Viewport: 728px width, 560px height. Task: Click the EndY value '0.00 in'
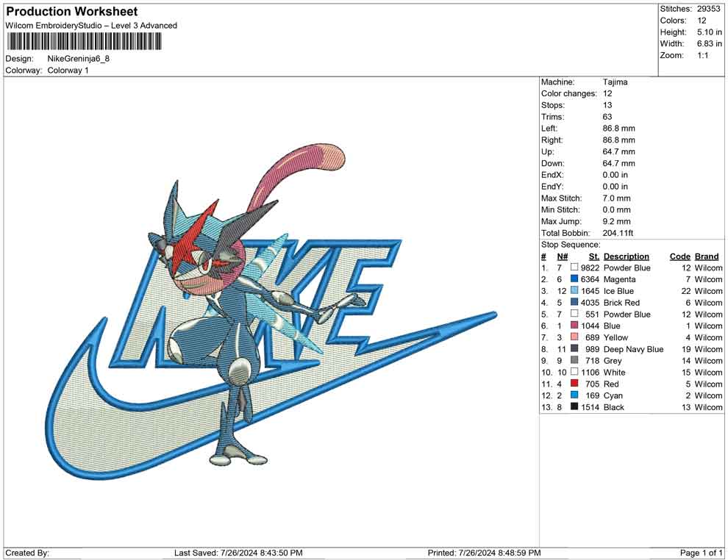pyautogui.click(x=615, y=187)
